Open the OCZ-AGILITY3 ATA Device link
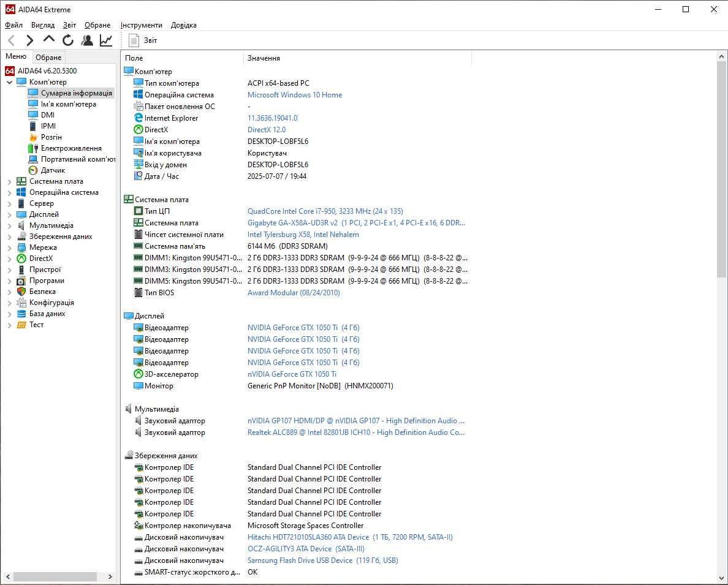The width and height of the screenshot is (728, 585). [x=306, y=549]
